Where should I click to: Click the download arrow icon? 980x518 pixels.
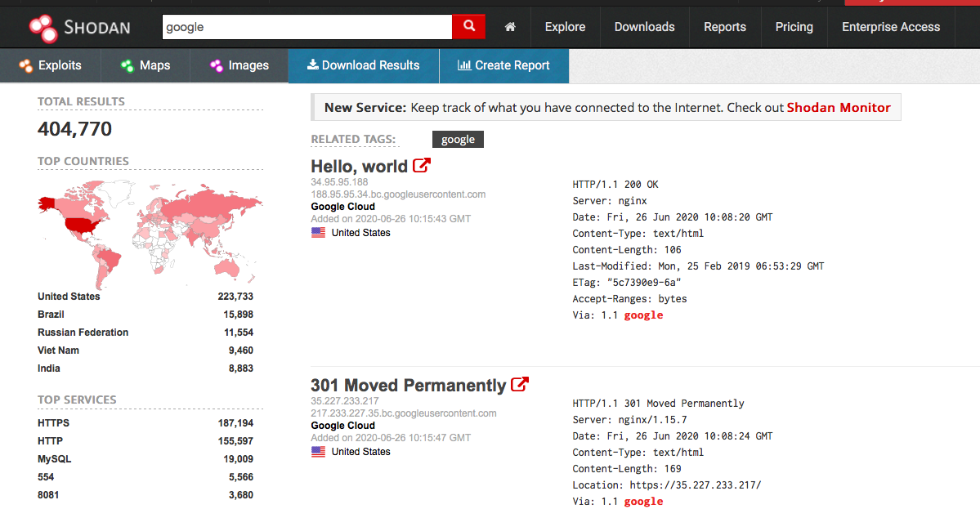pyautogui.click(x=312, y=65)
